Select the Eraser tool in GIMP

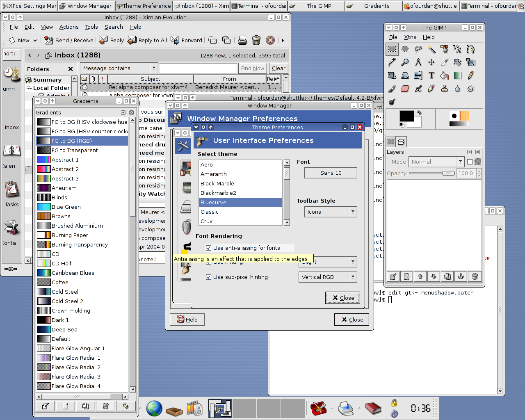pyautogui.click(x=405, y=89)
